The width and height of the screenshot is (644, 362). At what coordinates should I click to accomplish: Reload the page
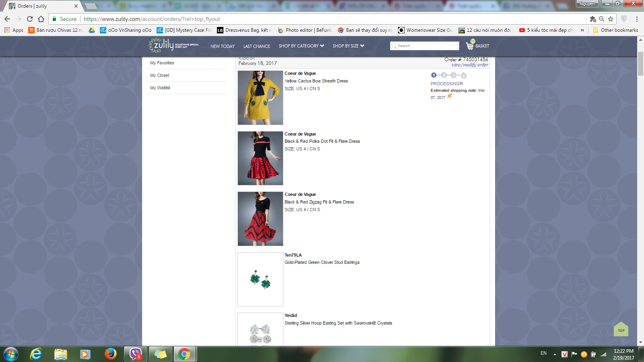(x=30, y=19)
